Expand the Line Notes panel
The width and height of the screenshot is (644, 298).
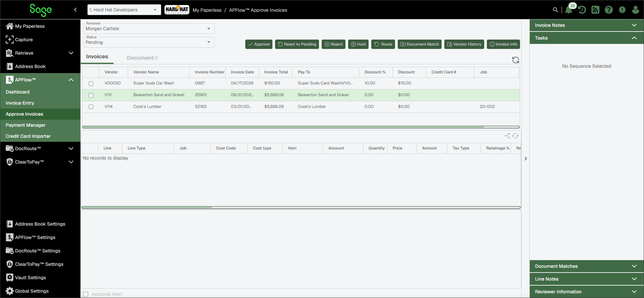[x=586, y=279]
